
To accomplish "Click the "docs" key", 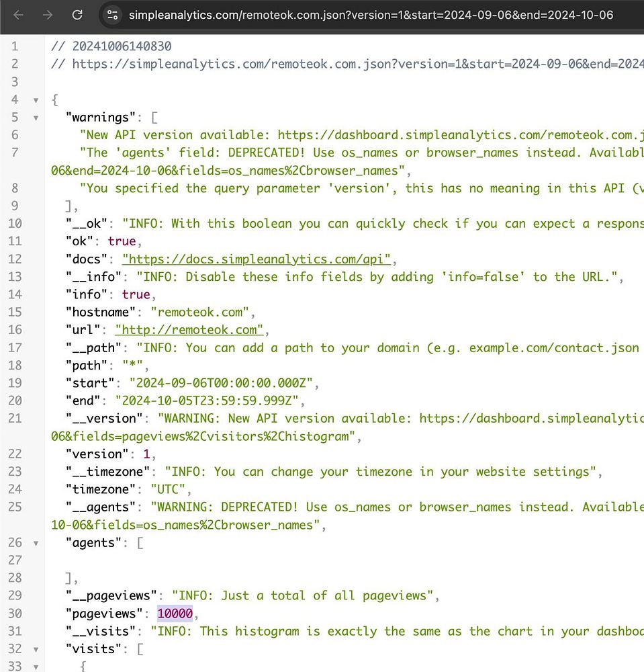I will click(x=86, y=259).
